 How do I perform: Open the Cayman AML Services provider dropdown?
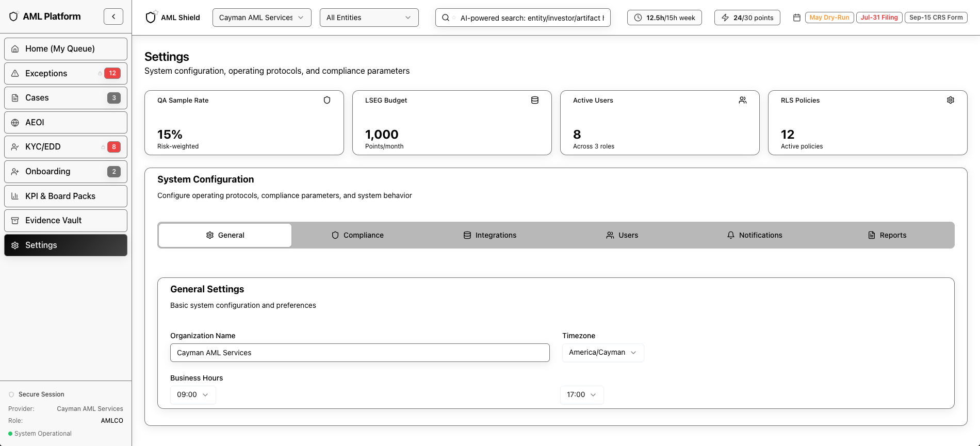[x=262, y=18]
